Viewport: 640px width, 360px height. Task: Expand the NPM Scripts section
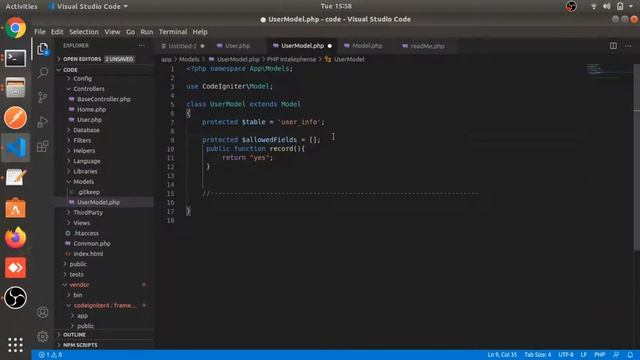click(x=80, y=345)
